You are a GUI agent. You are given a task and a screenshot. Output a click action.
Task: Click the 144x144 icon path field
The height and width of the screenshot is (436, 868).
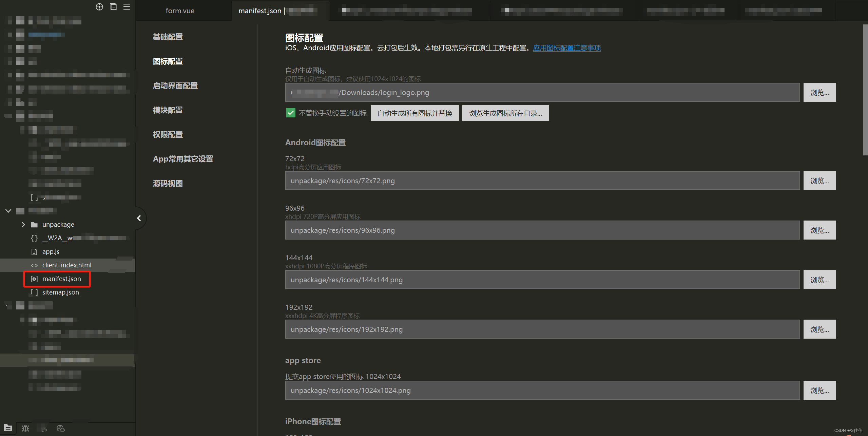click(542, 280)
